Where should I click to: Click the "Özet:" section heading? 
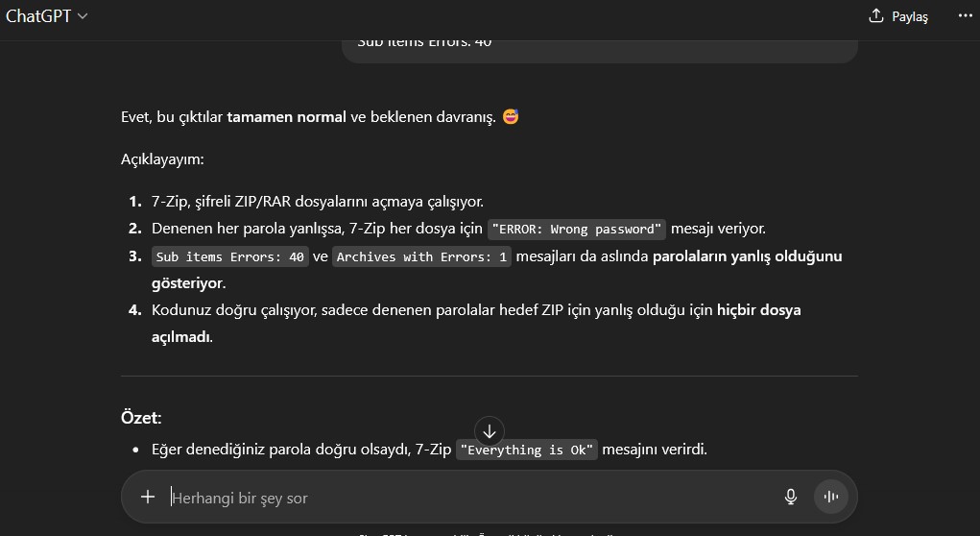click(x=141, y=418)
